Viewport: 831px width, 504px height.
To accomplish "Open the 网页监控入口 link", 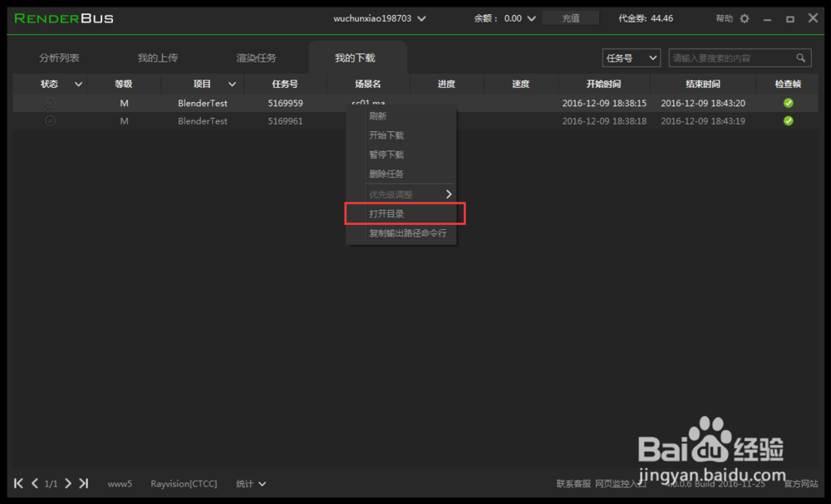I will click(x=621, y=484).
